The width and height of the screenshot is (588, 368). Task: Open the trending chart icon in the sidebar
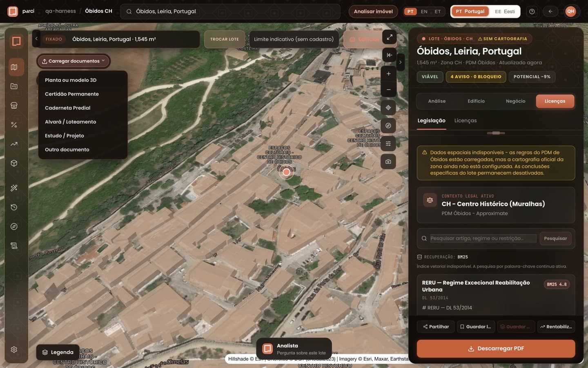pyautogui.click(x=14, y=144)
